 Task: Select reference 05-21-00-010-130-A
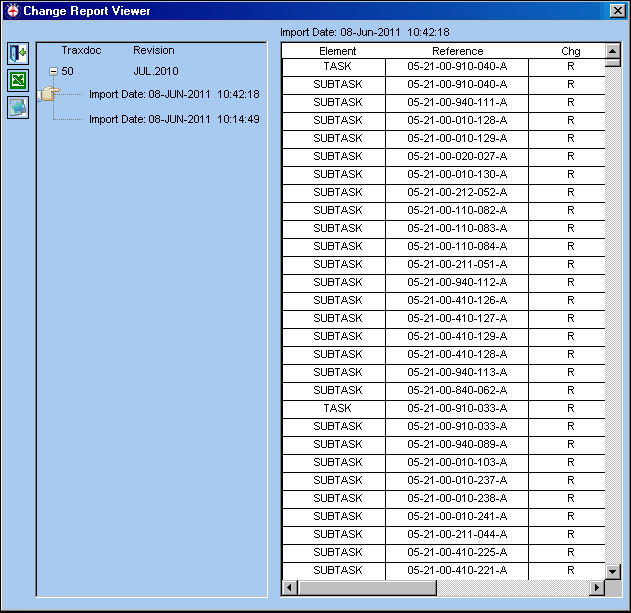(457, 175)
